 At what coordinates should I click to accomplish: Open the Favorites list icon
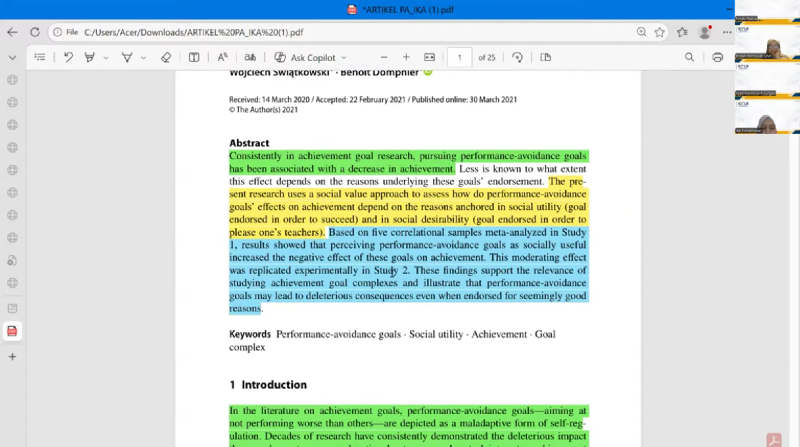pos(682,32)
